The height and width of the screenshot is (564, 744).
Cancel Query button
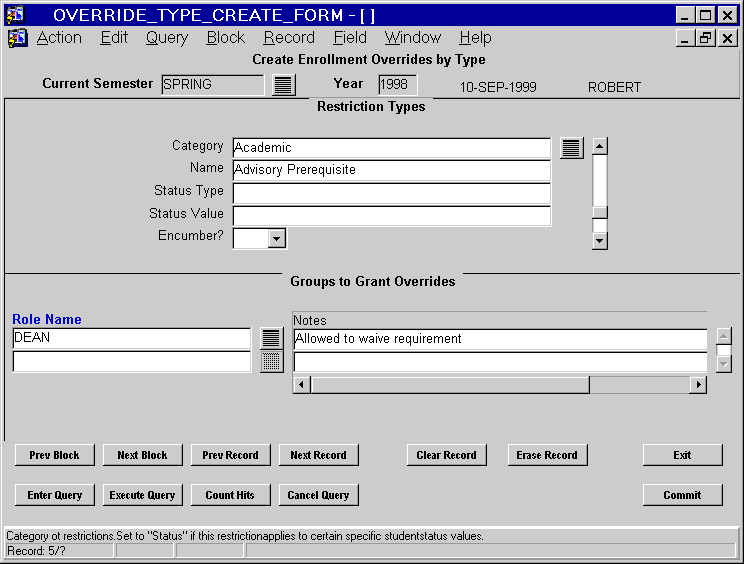pyautogui.click(x=318, y=495)
